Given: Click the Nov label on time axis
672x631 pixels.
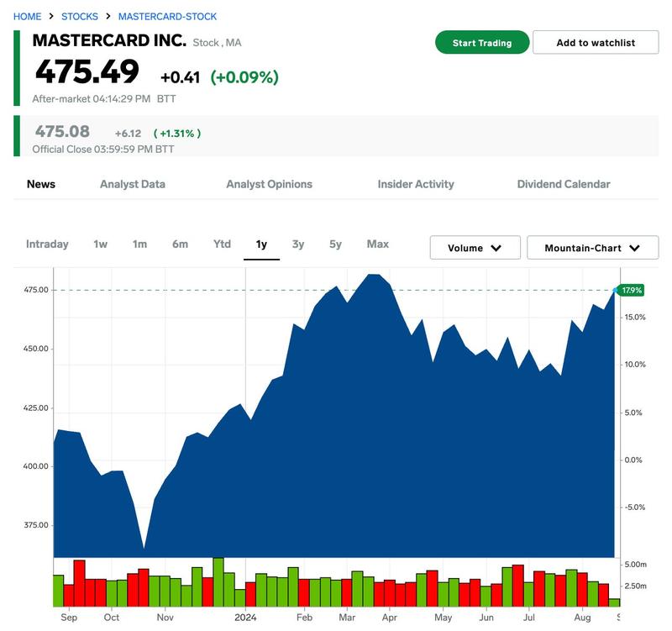Looking at the screenshot, I should click(165, 618).
